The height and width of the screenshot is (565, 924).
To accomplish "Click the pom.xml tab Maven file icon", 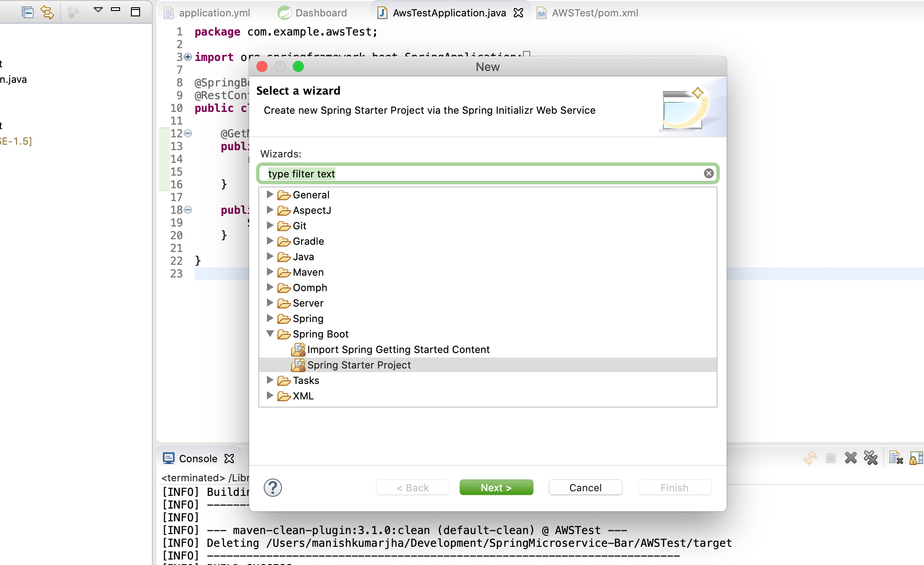I will click(x=542, y=13).
